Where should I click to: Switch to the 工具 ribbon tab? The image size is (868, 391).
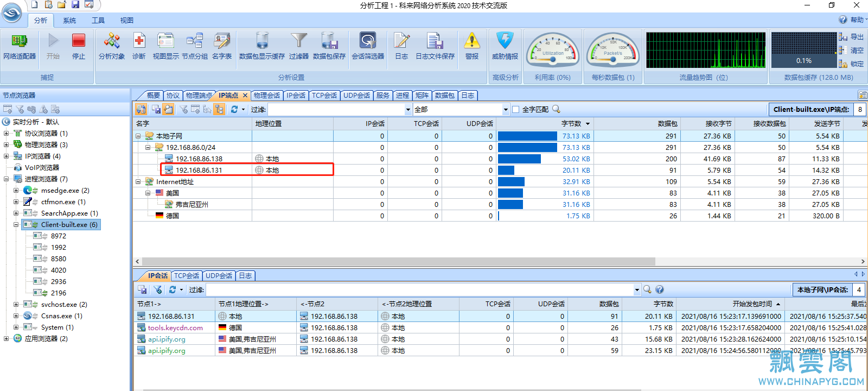pyautogui.click(x=98, y=20)
